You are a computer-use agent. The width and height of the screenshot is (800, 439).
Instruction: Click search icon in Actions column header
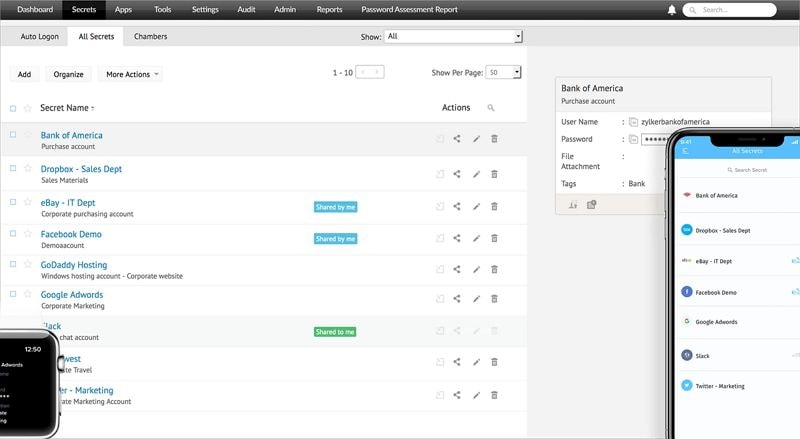pyautogui.click(x=491, y=108)
